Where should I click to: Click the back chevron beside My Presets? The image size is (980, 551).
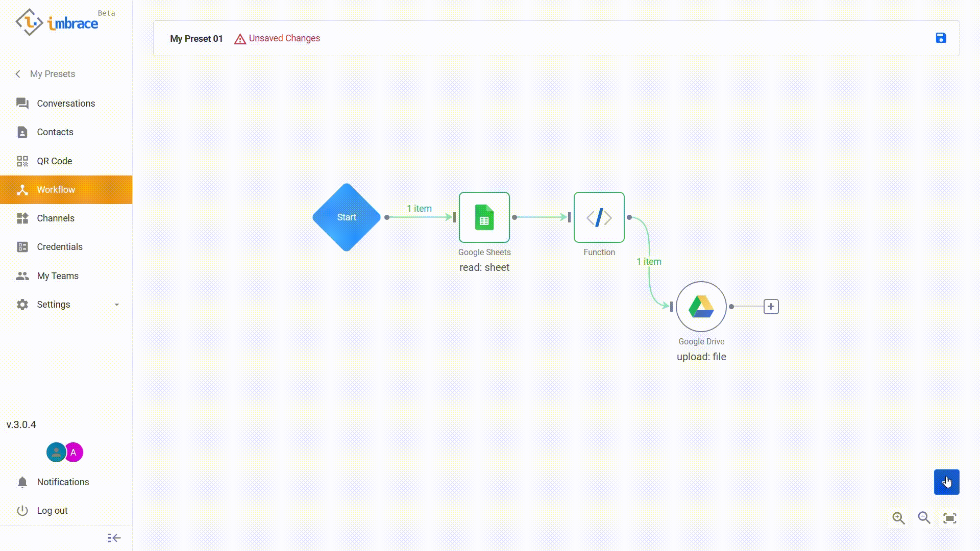coord(18,74)
